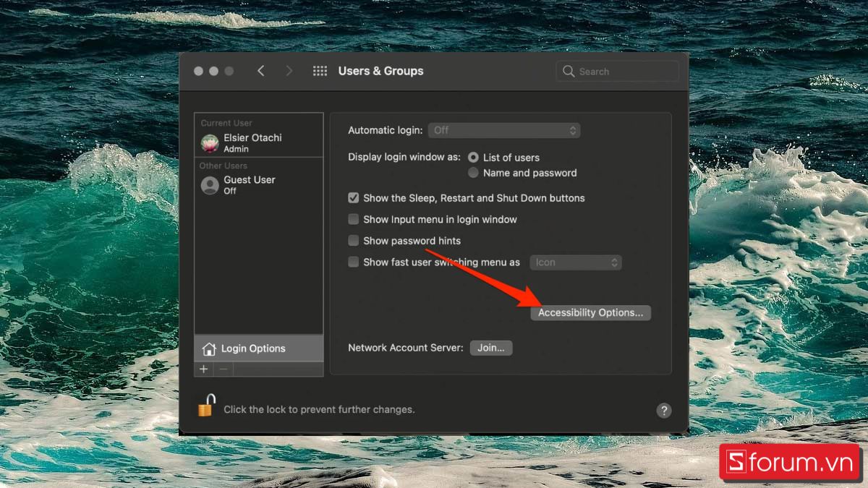Click the Automatic login label
Image resolution: width=868 pixels, height=488 pixels.
(x=386, y=130)
